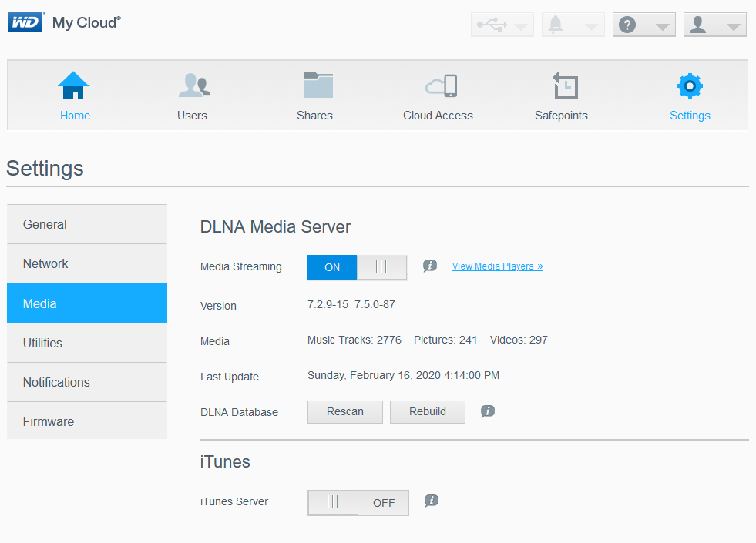Click the USB device icon
The height and width of the screenshot is (543, 756).
[492, 24]
